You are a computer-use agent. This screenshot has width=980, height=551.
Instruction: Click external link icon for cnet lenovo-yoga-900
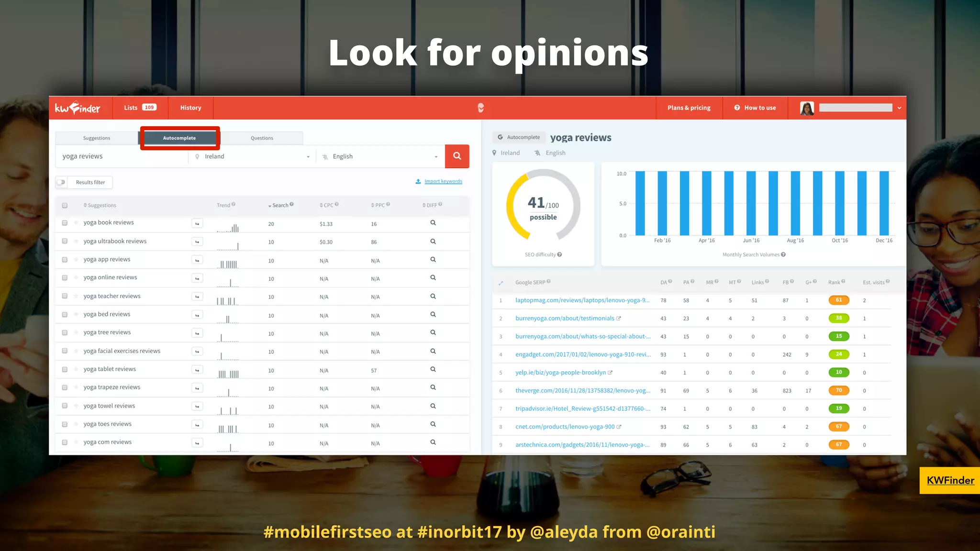[x=619, y=427]
